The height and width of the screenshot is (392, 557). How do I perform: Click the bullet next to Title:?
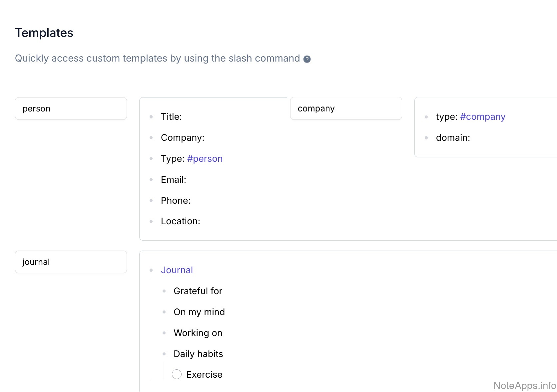point(151,117)
